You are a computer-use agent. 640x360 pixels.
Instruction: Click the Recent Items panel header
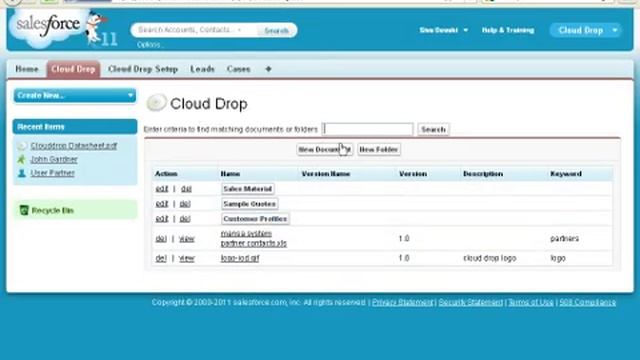coord(75,127)
